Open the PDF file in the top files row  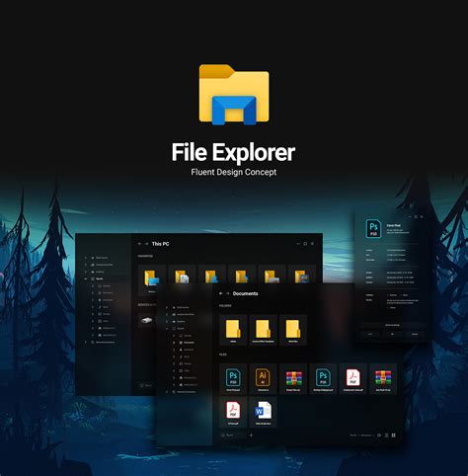click(x=352, y=378)
